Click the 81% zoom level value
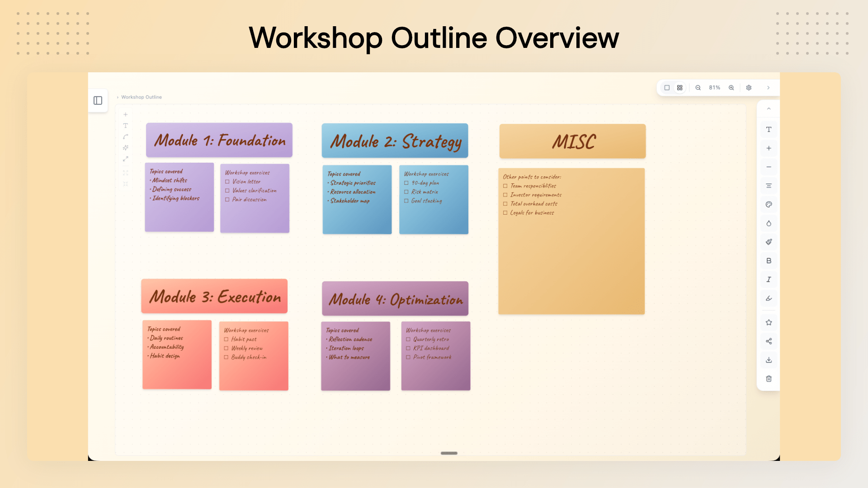This screenshot has height=488, width=868. 714,88
